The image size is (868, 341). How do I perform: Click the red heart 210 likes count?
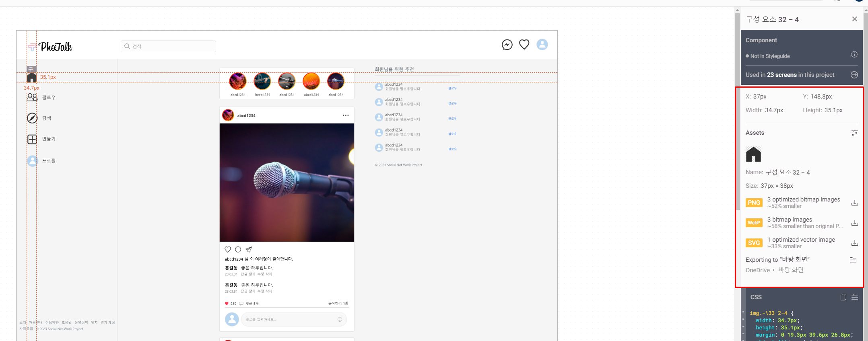coord(231,304)
